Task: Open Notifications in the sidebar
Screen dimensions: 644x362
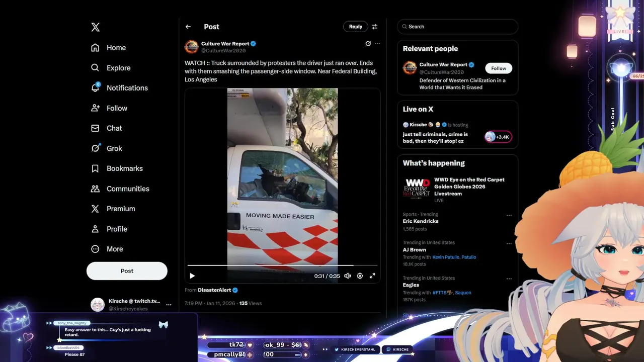Action: point(119,88)
